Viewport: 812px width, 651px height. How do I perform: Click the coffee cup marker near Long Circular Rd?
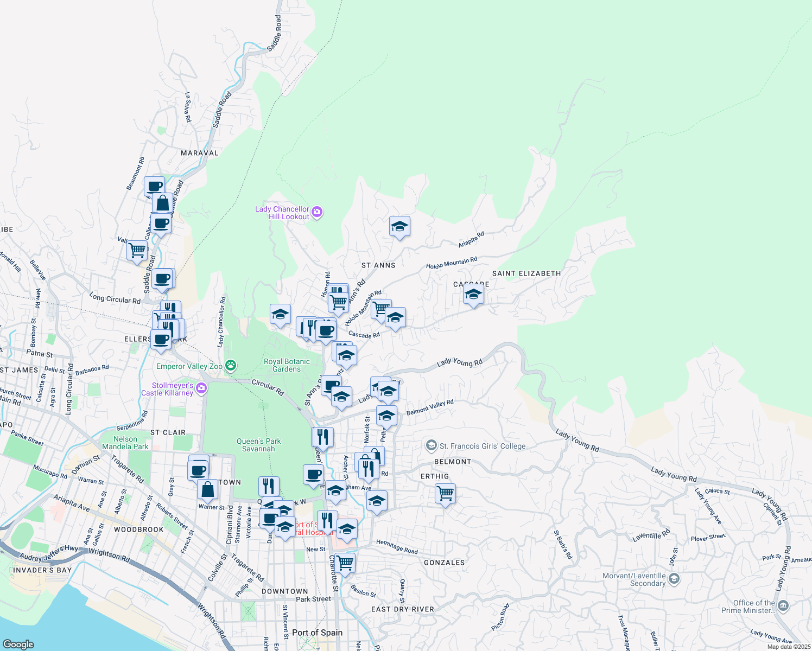[162, 279]
